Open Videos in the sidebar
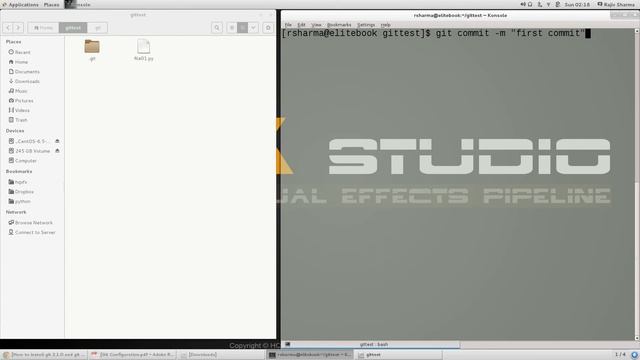This screenshot has height=360, width=640. (x=19, y=110)
